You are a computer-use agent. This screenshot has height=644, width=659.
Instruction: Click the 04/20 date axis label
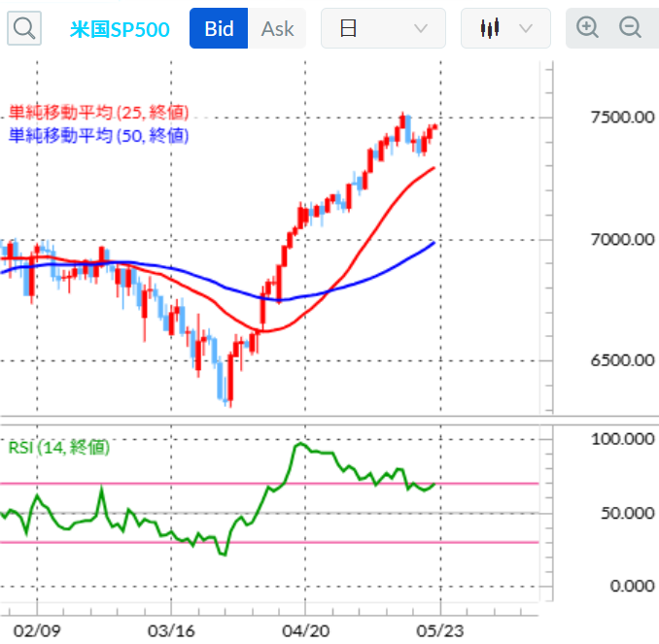pos(305,630)
